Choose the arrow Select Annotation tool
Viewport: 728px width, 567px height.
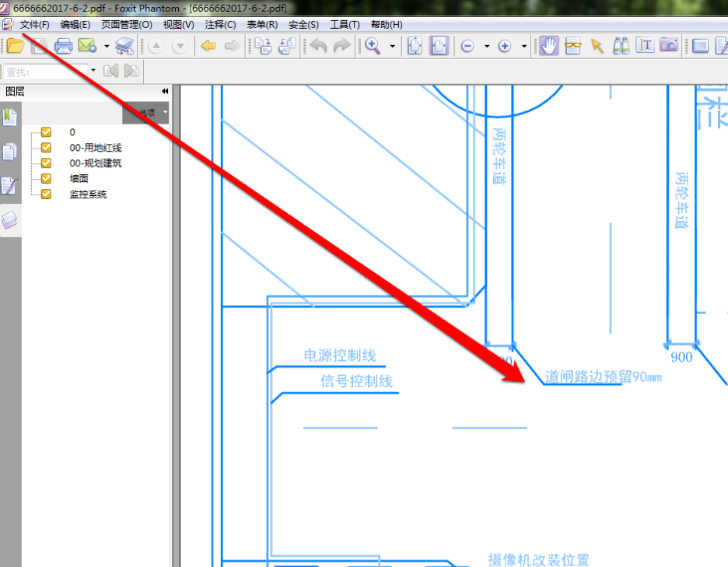point(597,46)
